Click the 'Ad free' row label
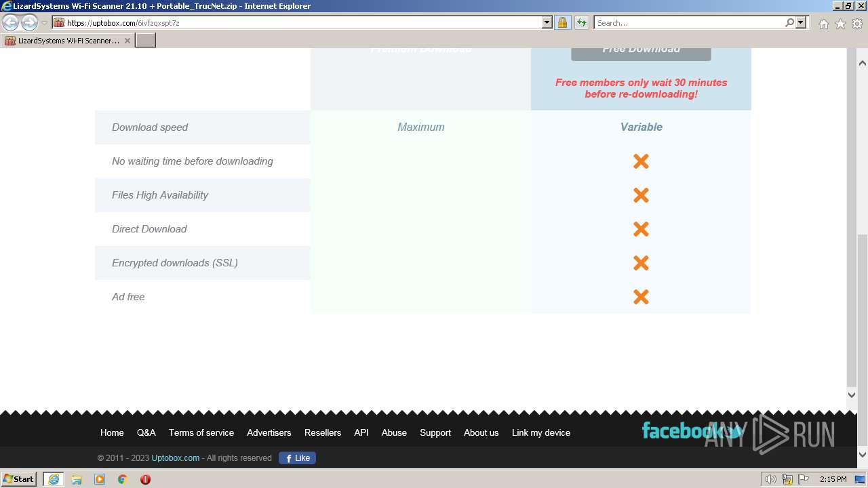Image resolution: width=868 pixels, height=488 pixels. point(128,296)
